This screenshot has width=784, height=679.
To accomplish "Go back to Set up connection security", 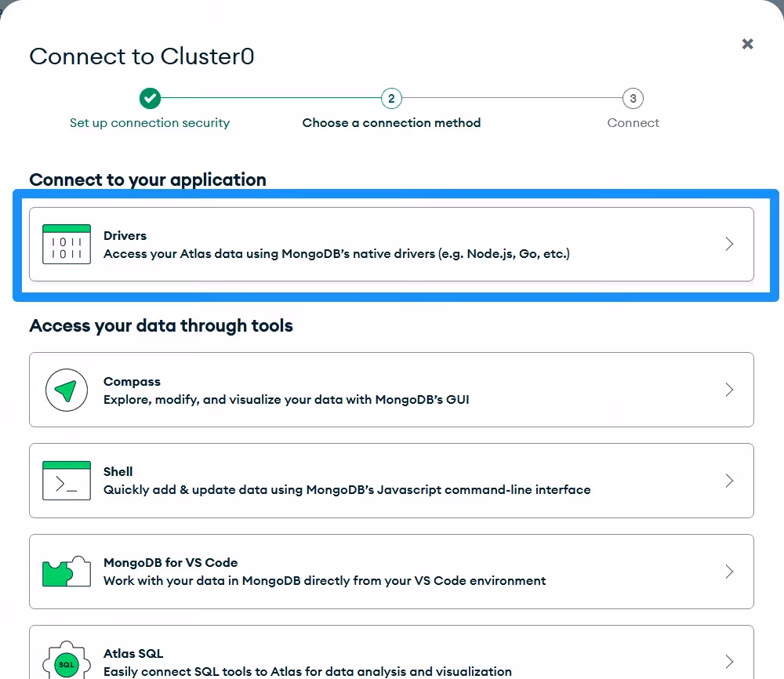I will point(150,123).
